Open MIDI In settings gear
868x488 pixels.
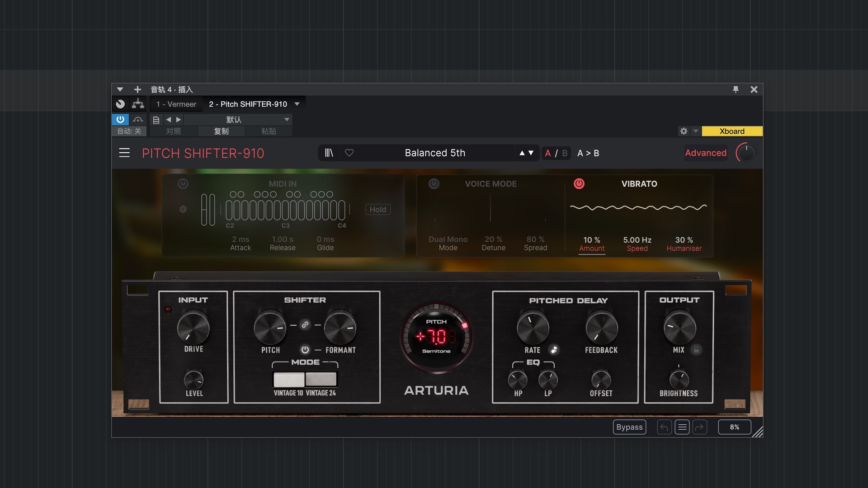click(x=183, y=209)
